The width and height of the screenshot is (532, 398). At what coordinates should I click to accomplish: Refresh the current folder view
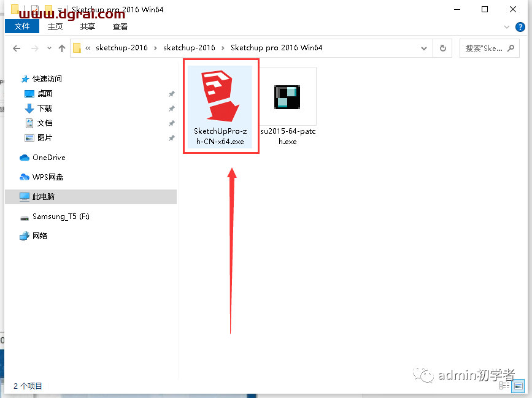(x=443, y=48)
